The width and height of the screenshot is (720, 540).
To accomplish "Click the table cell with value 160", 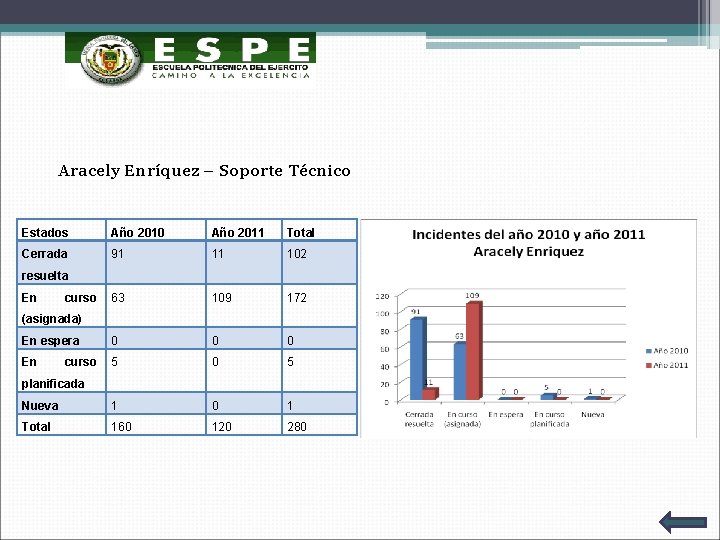I will pyautogui.click(x=156, y=425).
